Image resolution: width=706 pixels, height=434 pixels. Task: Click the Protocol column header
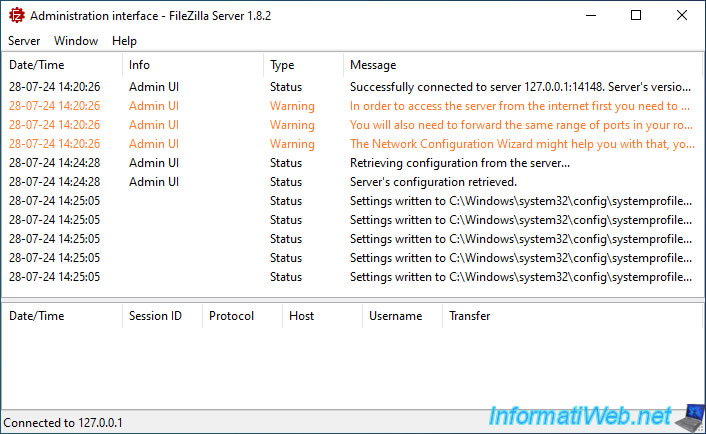tap(231, 316)
